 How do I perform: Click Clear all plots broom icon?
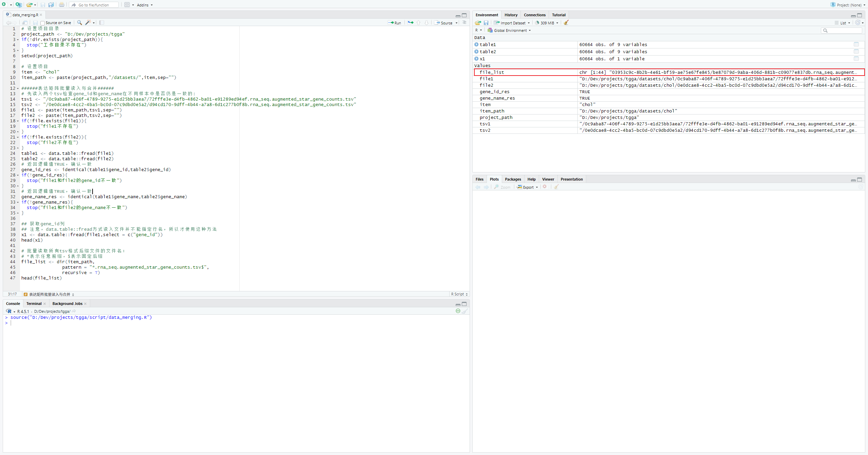pyautogui.click(x=556, y=187)
